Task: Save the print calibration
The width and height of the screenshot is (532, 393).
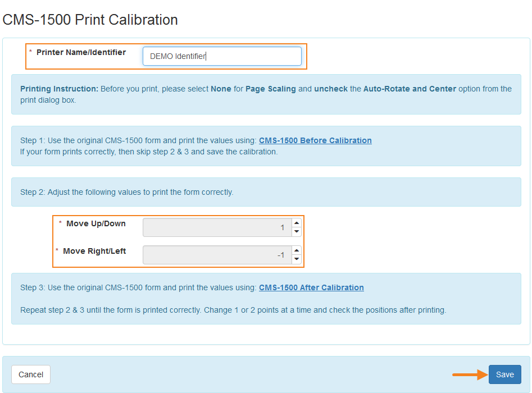Action: [505, 374]
